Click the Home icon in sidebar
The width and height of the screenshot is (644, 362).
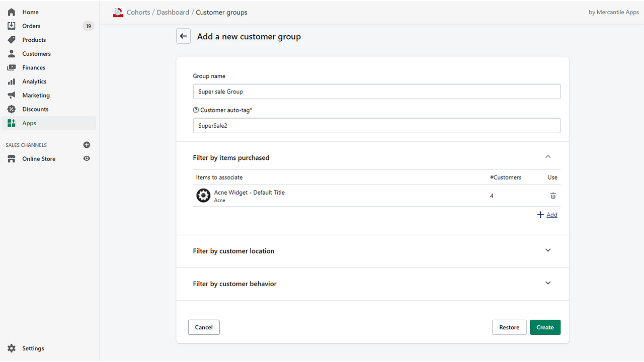pos(12,12)
